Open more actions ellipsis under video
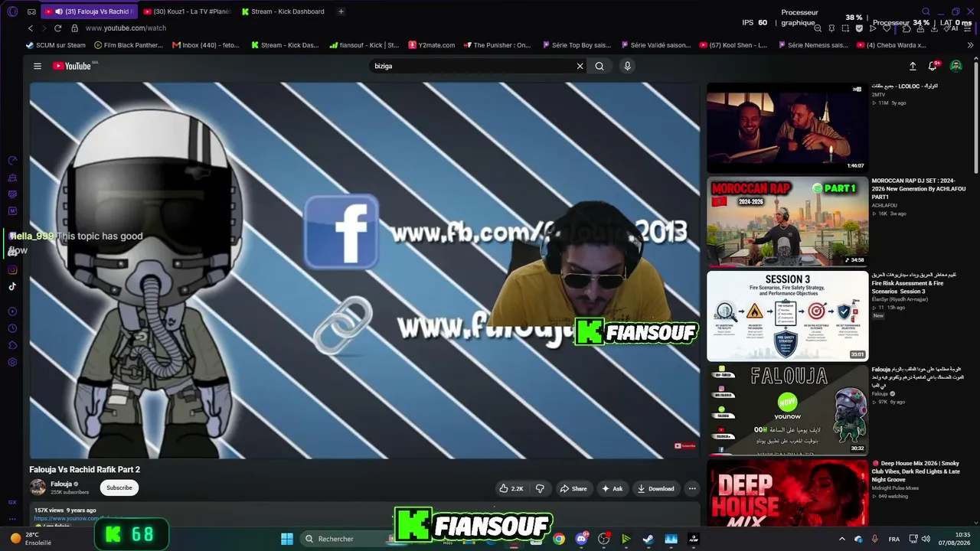 click(692, 488)
